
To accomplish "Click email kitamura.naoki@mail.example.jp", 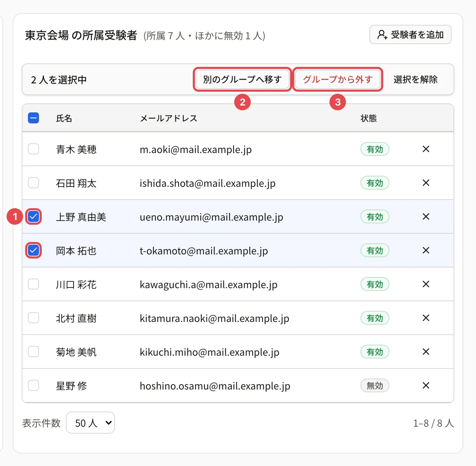I will tap(215, 318).
